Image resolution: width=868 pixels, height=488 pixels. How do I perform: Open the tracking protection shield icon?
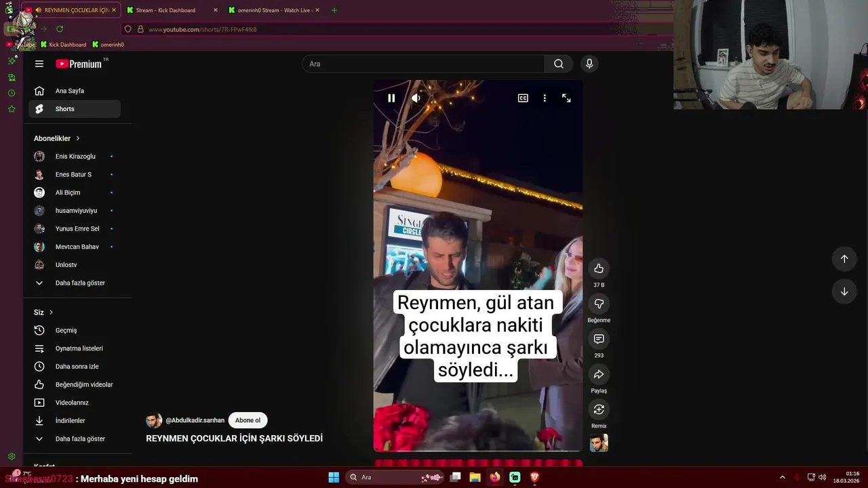pos(128,29)
